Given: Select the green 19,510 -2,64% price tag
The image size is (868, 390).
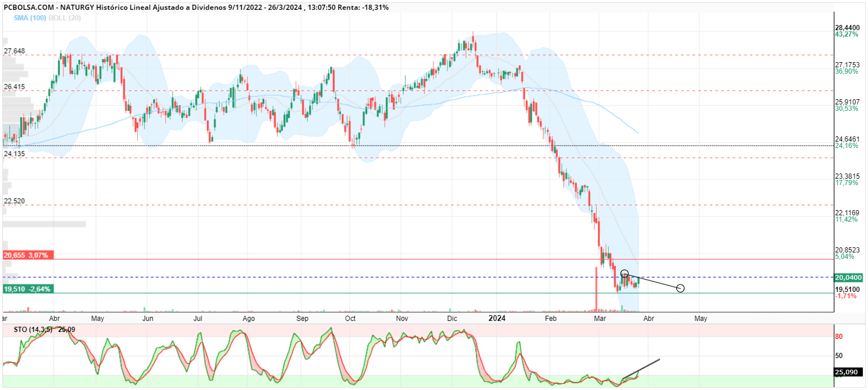Looking at the screenshot, I should click(28, 288).
